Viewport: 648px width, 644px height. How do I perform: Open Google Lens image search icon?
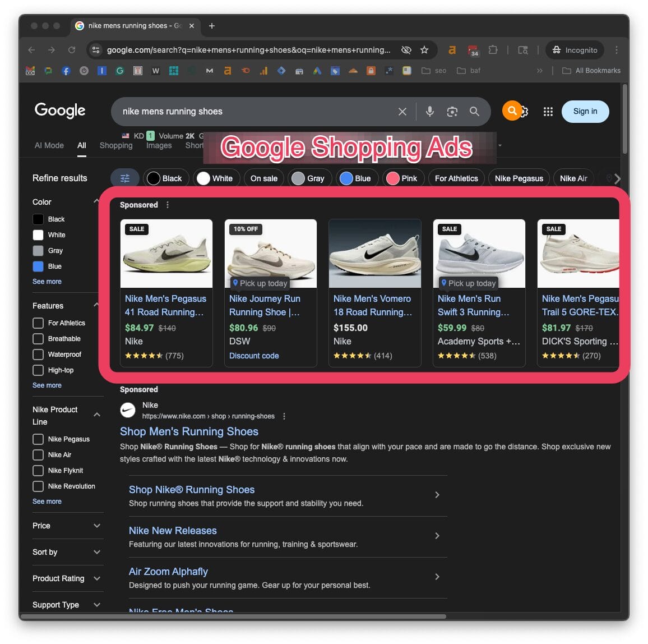pyautogui.click(x=452, y=112)
